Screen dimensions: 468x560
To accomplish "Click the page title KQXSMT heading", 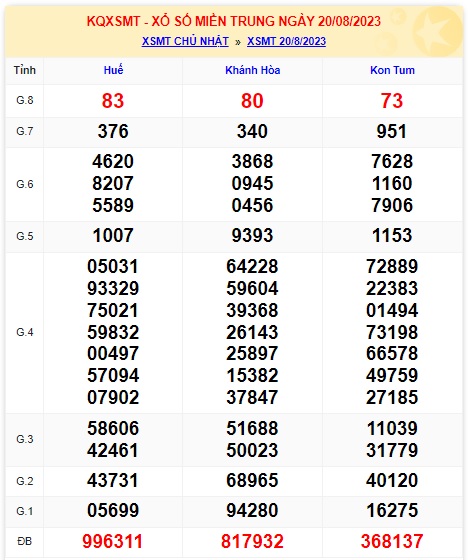I will (x=234, y=21).
